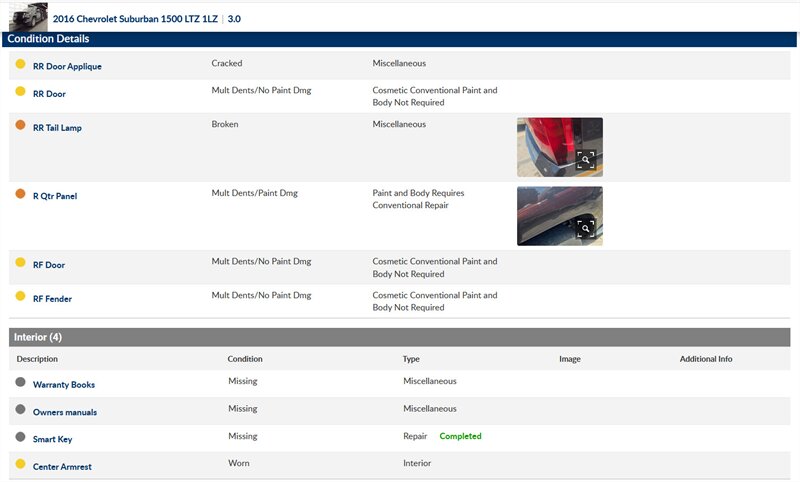Open the RR Tail Lamp damage thumbnail
The image size is (800, 482).
point(558,147)
